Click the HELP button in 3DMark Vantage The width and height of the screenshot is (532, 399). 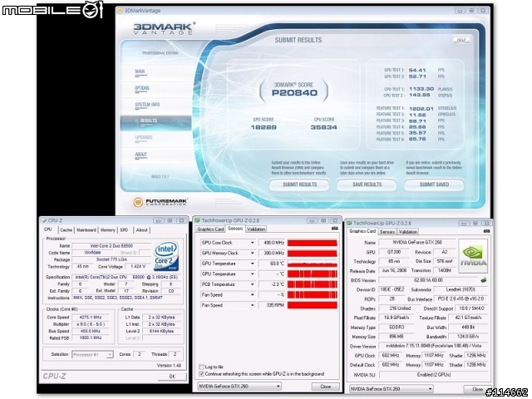(461, 40)
